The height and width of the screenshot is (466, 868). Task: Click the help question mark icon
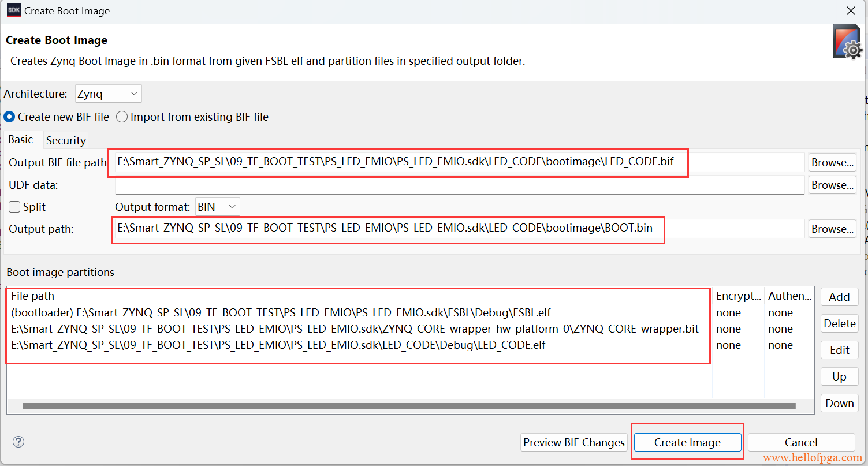coord(18,442)
